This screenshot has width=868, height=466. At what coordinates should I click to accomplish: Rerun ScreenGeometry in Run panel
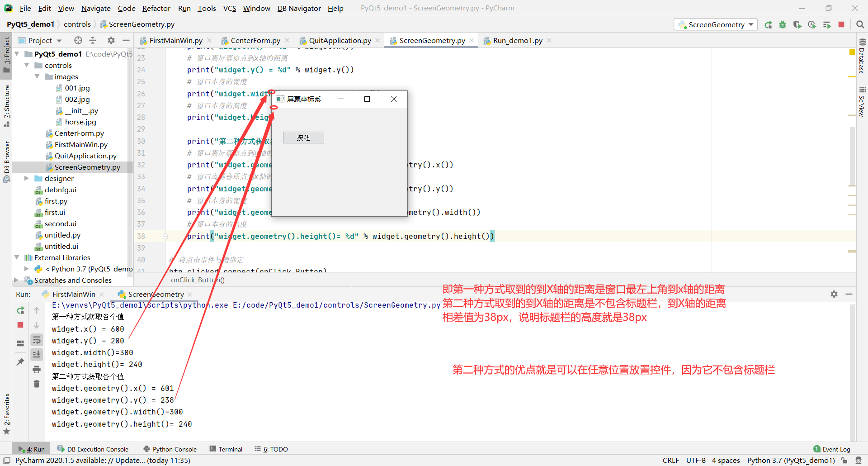click(20, 310)
